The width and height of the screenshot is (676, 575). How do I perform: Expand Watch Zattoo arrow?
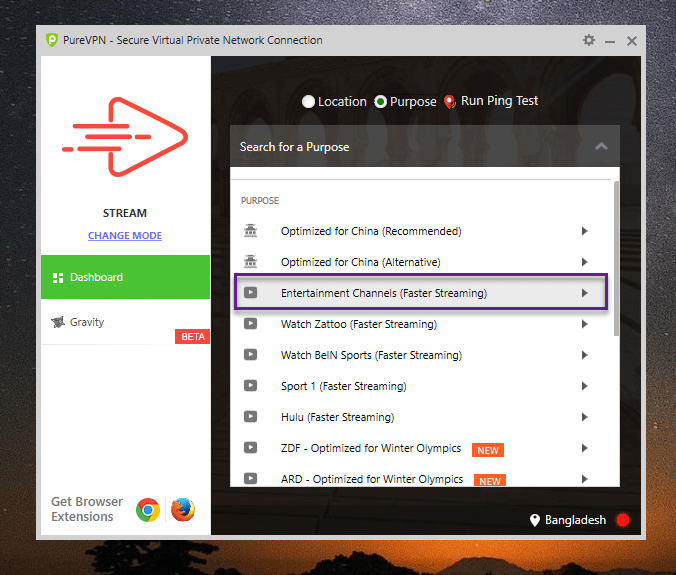click(585, 324)
